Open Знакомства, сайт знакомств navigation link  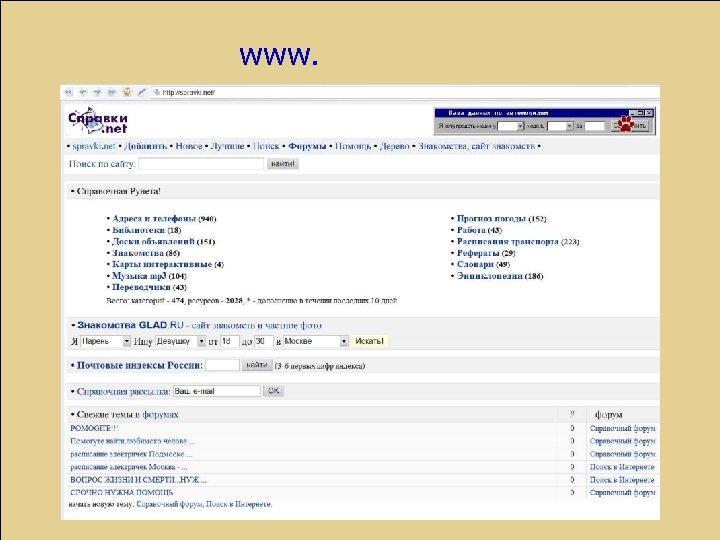(476, 146)
